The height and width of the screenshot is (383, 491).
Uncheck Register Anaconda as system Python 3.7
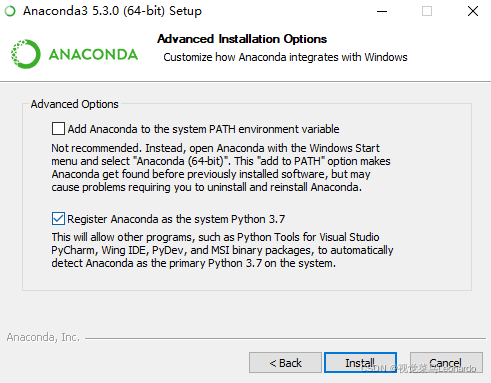click(x=58, y=219)
